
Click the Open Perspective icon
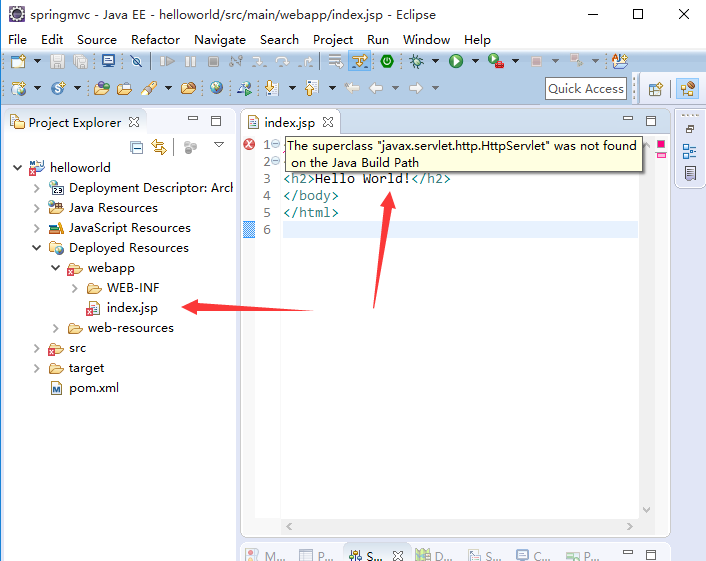656,89
